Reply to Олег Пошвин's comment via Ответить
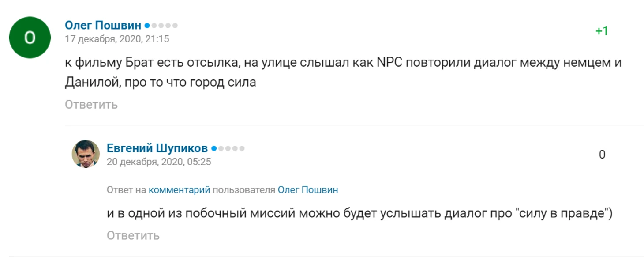This screenshot has height=257, width=644. coord(91,105)
